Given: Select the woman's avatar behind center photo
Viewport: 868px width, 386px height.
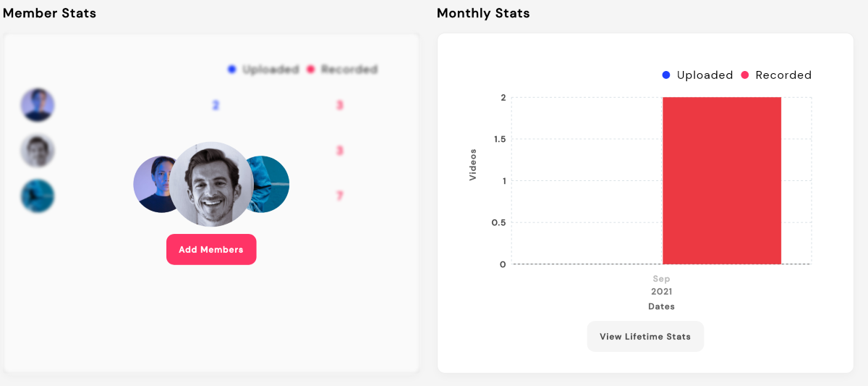Looking at the screenshot, I should coord(152,184).
